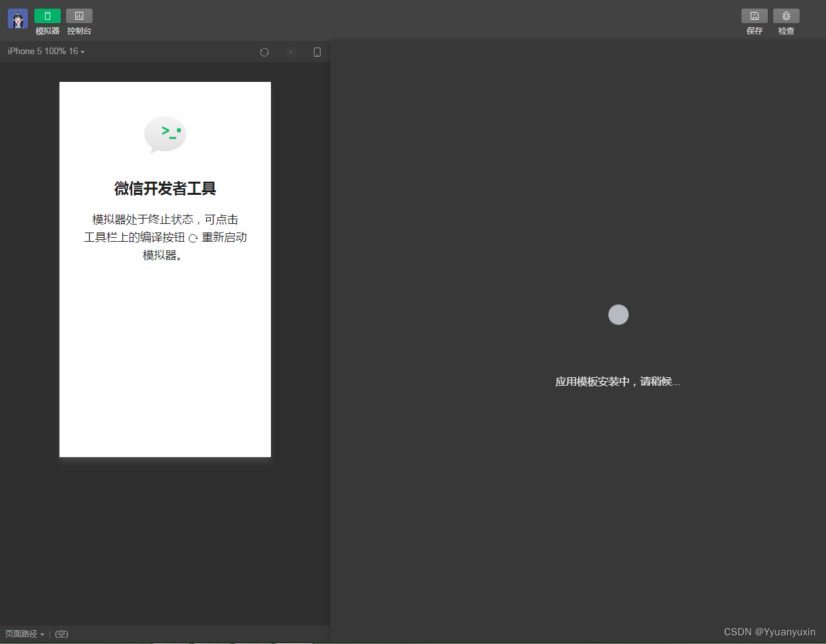The image size is (826, 644).
Task: Click the grey loading spinner circle
Action: pos(619,314)
